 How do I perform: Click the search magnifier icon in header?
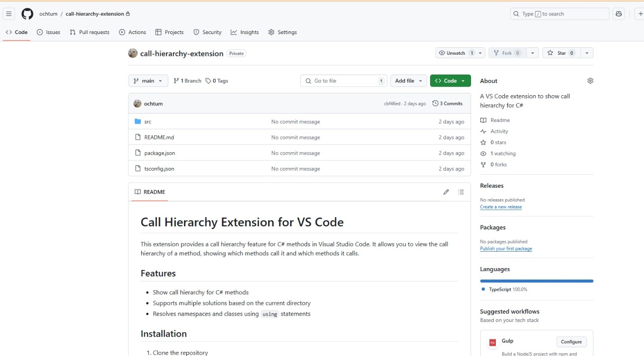point(516,14)
